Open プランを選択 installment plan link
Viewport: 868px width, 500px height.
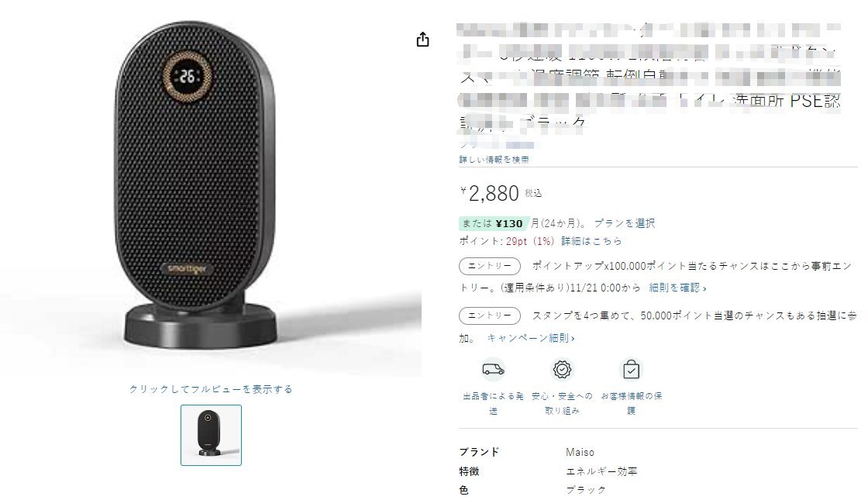pos(625,223)
